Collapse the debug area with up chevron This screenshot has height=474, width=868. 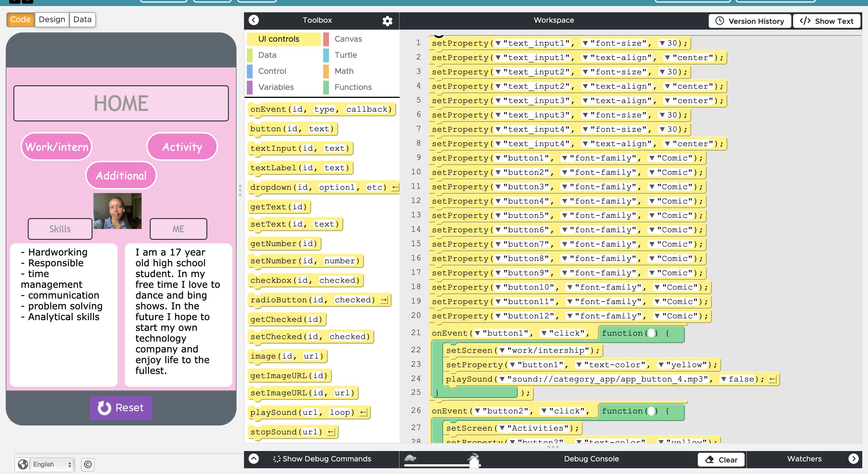[253, 458]
